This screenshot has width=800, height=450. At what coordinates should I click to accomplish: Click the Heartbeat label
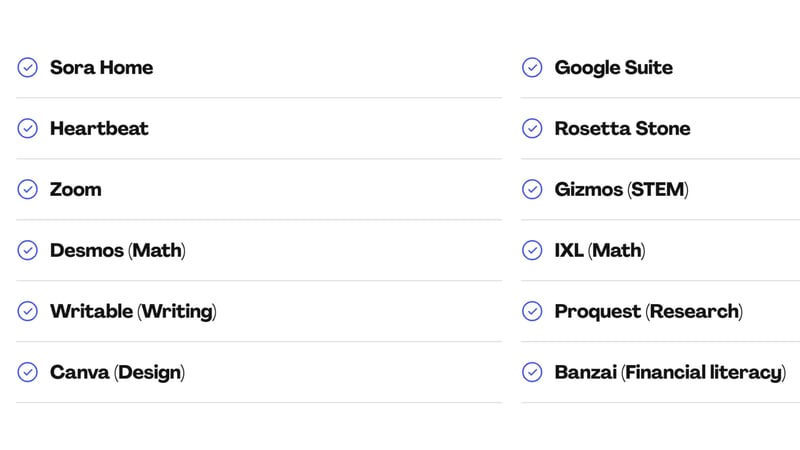click(99, 129)
